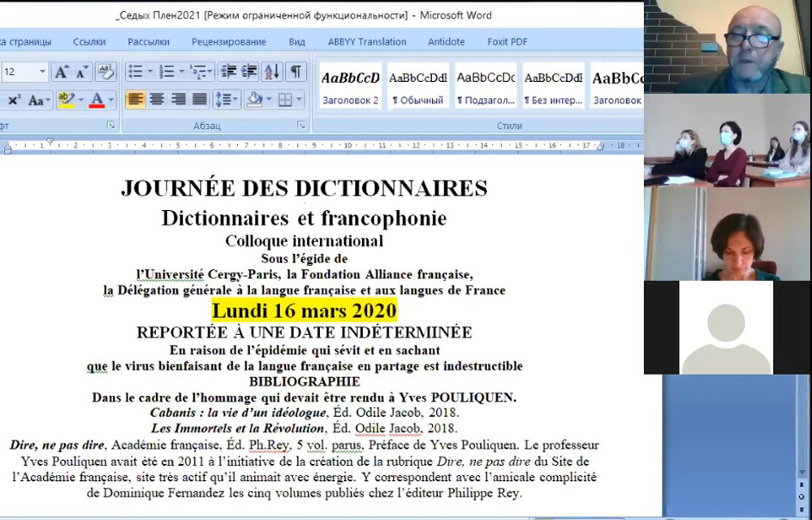This screenshot has height=520, width=812.
Task: Click the Clear Formatting eraser icon
Action: click(x=106, y=72)
